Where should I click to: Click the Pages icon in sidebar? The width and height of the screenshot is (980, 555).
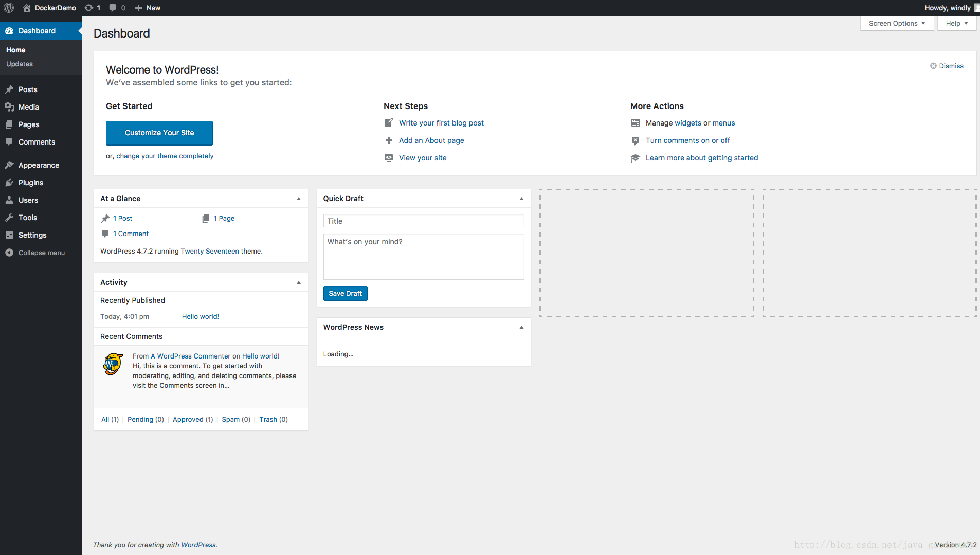pyautogui.click(x=9, y=124)
